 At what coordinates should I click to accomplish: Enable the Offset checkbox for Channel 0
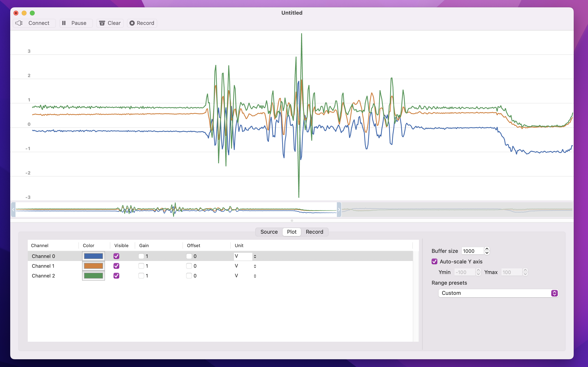coord(189,256)
